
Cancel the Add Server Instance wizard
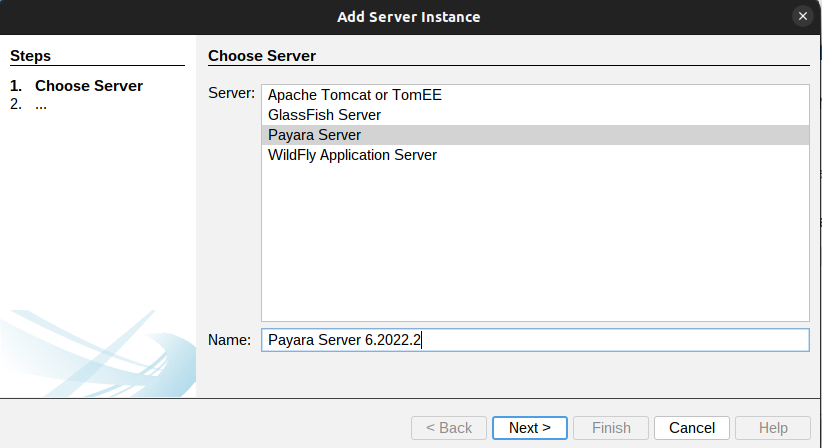pos(691,428)
